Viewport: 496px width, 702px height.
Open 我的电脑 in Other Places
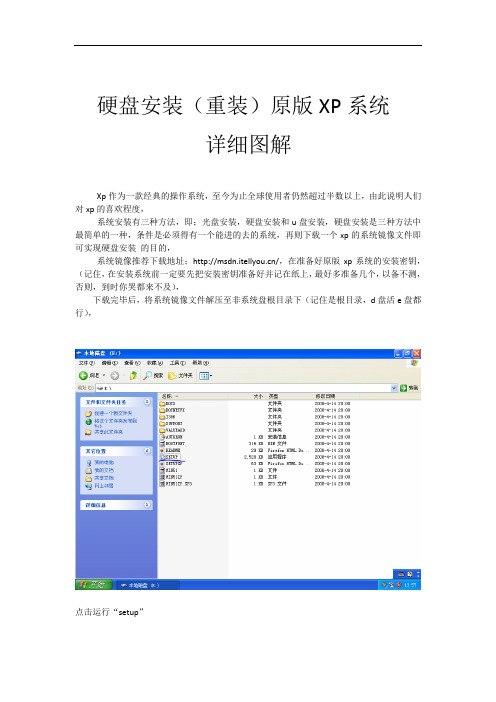tap(104, 462)
